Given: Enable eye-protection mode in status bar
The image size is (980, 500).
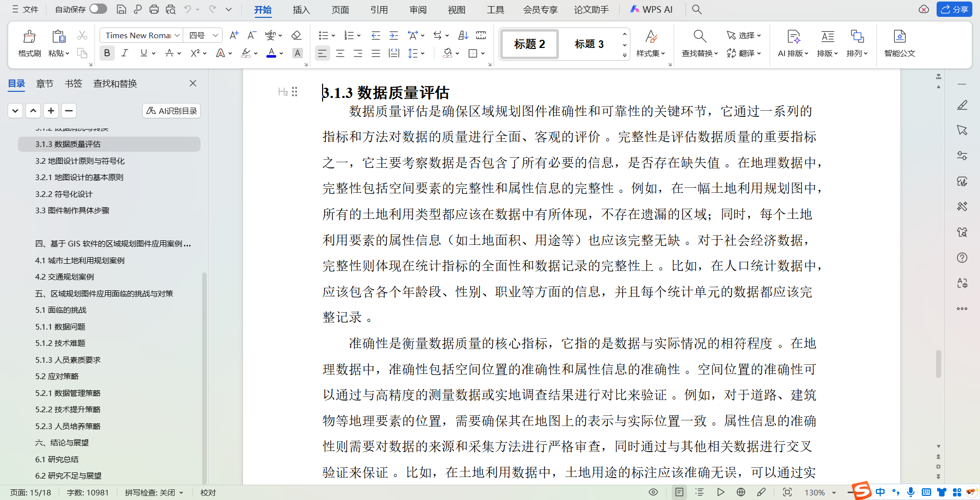Looking at the screenshot, I should pyautogui.click(x=653, y=491).
